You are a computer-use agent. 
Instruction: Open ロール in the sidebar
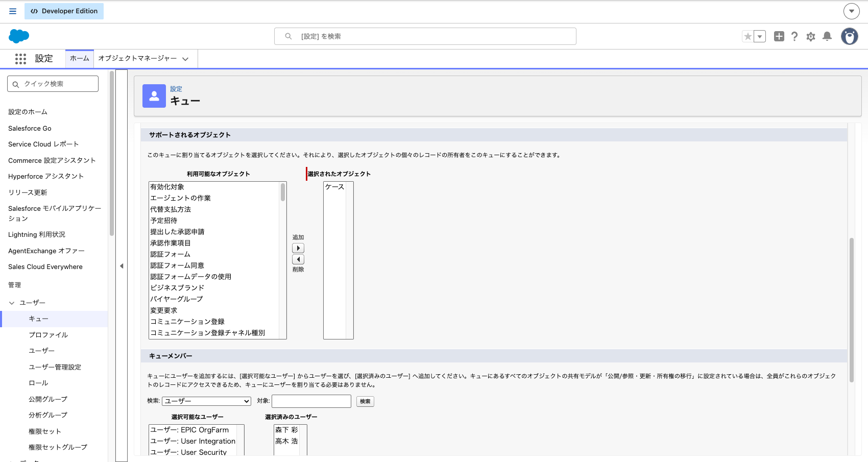coord(38,383)
